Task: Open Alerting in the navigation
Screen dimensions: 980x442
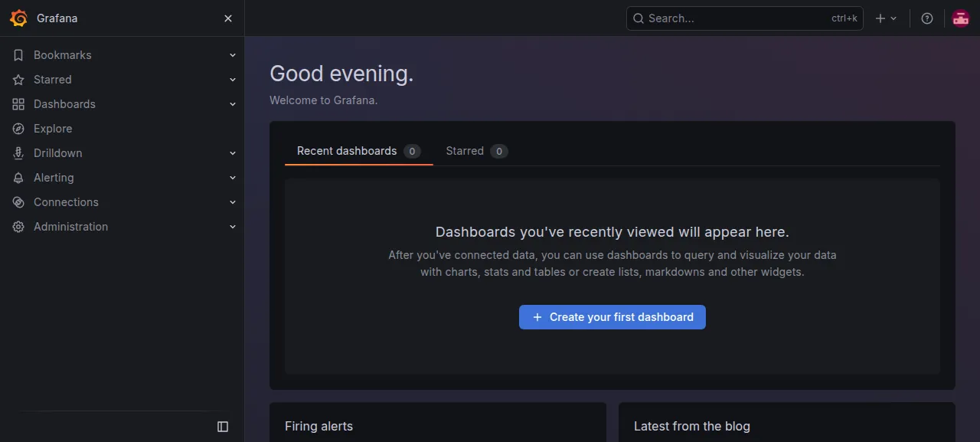Action: click(x=54, y=178)
